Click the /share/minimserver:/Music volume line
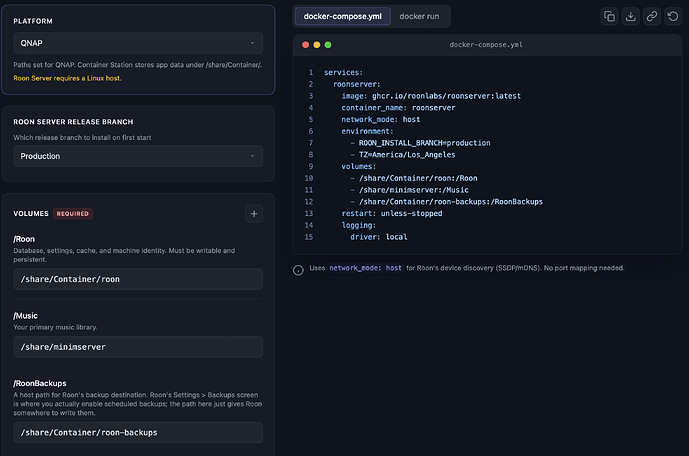The height and width of the screenshot is (456, 689). tap(409, 190)
